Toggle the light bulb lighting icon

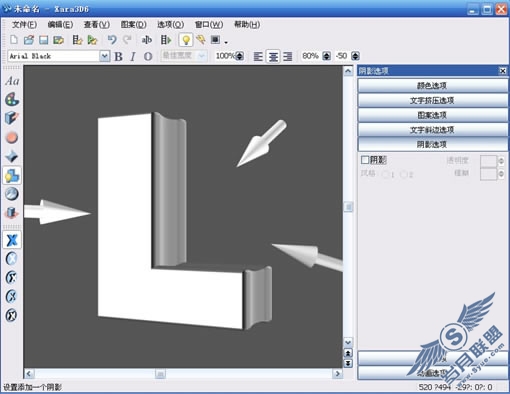(x=186, y=40)
